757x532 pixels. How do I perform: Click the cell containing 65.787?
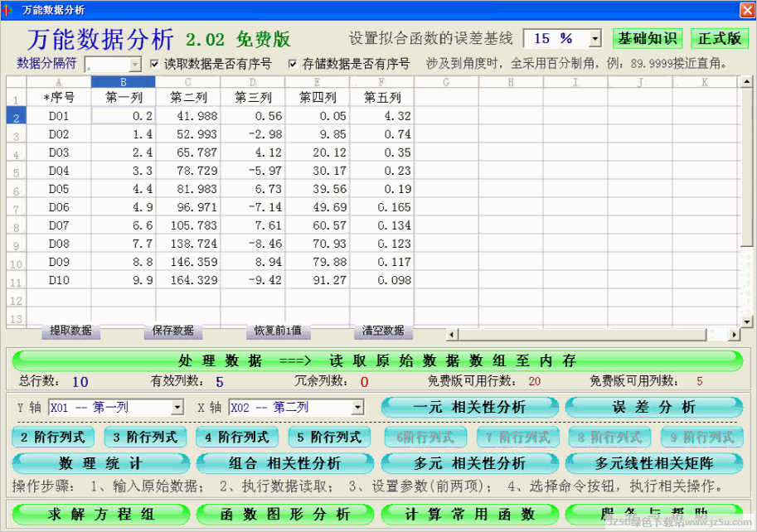[188, 152]
